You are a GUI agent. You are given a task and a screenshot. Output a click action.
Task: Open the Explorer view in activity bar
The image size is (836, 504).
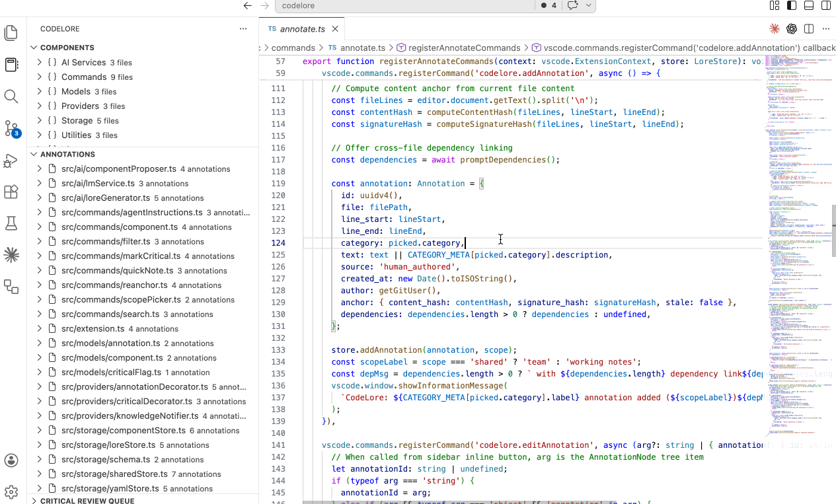coord(11,32)
